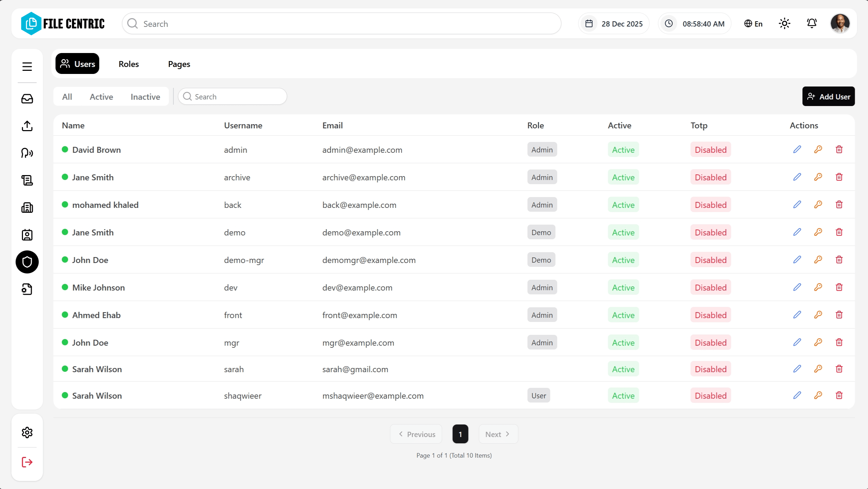The image size is (868, 489).
Task: Edit David Brown with the pencil icon
Action: coord(797,149)
